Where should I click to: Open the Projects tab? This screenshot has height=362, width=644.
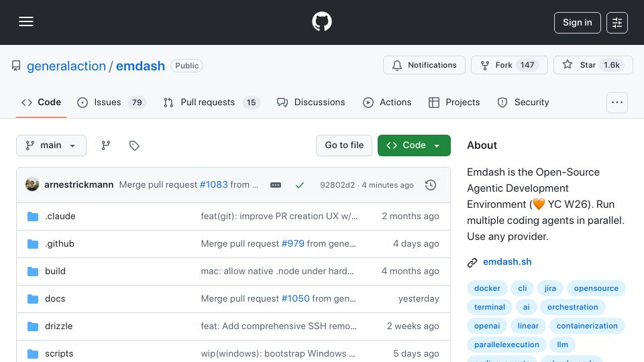pos(454,102)
